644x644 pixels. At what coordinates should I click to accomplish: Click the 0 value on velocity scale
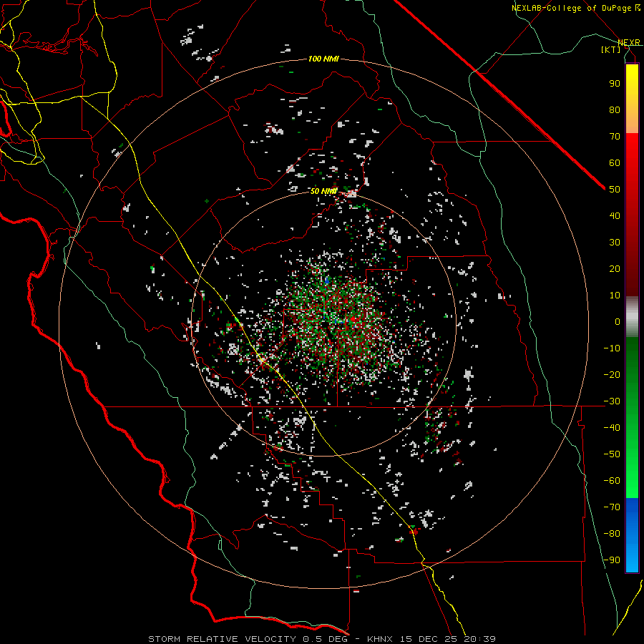tap(618, 321)
